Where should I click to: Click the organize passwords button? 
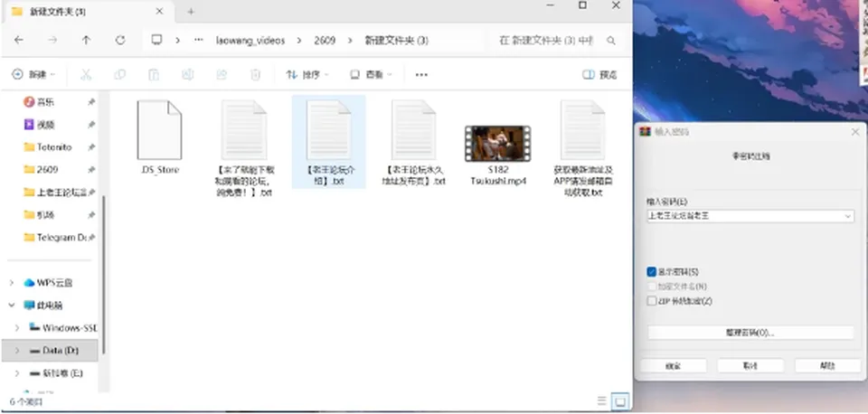(750, 333)
